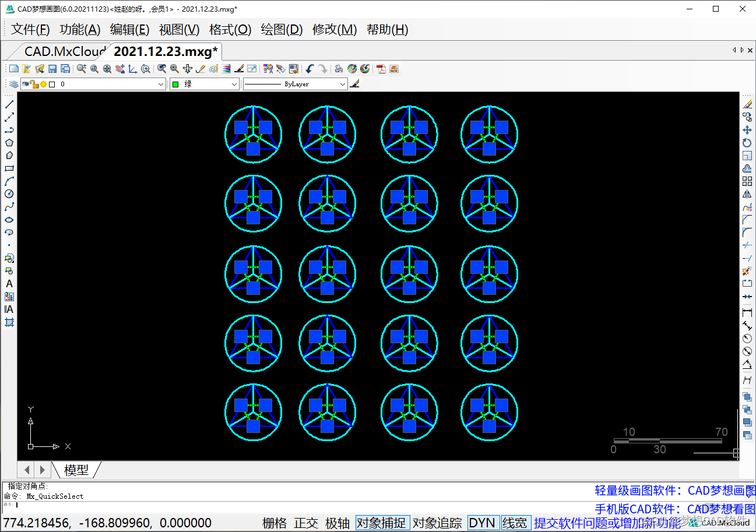Select the Rotate tool in right toolbar
Screen dimensions: 756x532
pyautogui.click(x=747, y=143)
